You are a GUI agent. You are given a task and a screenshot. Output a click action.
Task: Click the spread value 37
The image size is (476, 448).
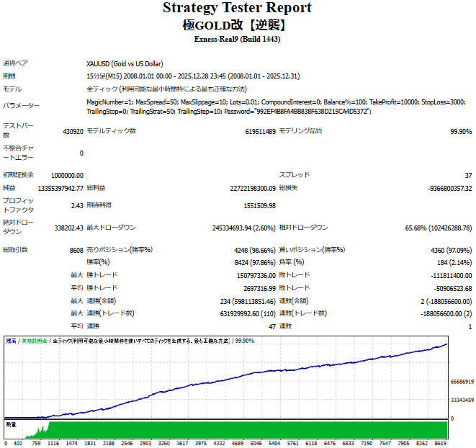tap(467, 175)
